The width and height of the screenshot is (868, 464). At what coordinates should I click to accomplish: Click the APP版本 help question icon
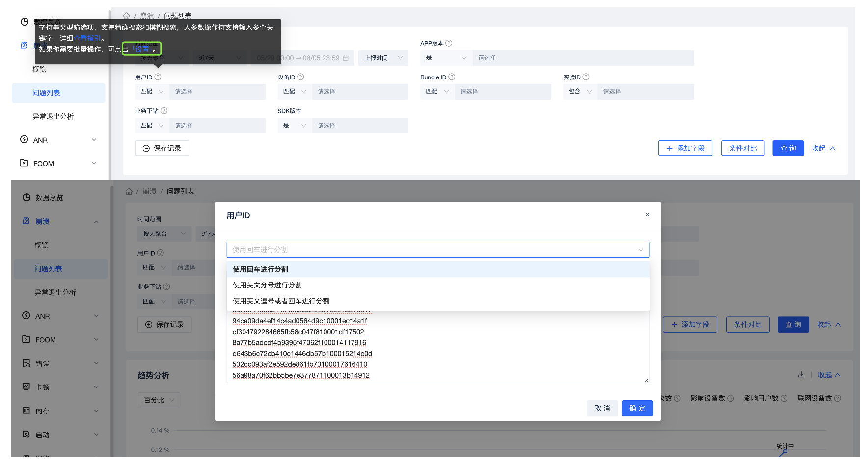coord(449,43)
